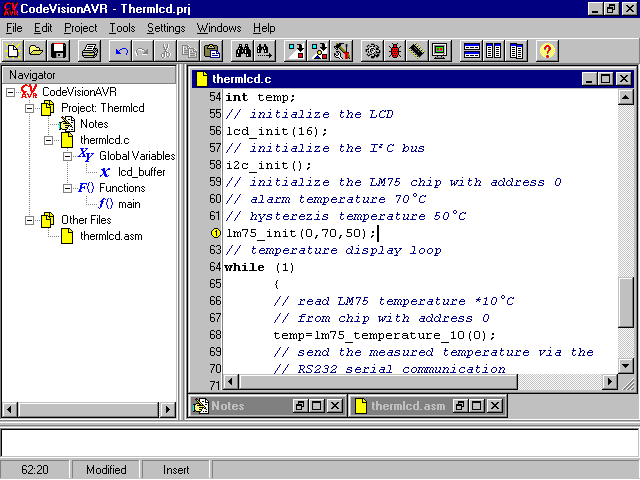Restore the minimized thermlcd.asm window
This screenshot has height=480, width=640.
460,406
